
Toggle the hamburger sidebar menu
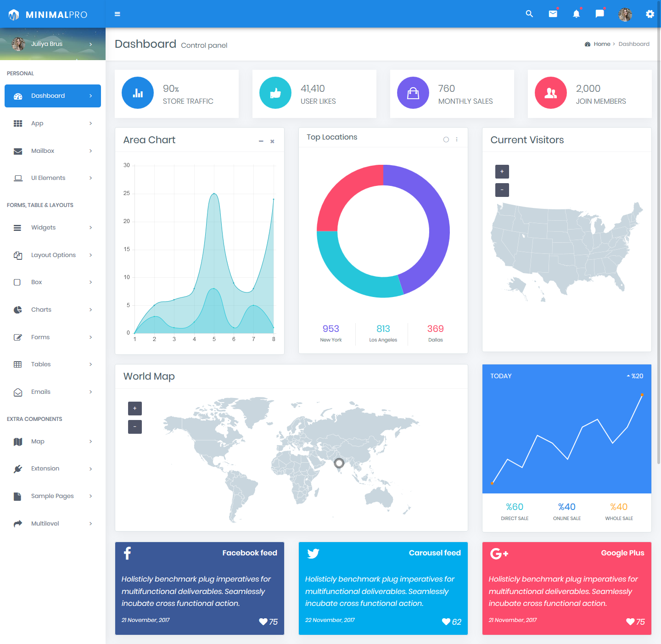(118, 14)
